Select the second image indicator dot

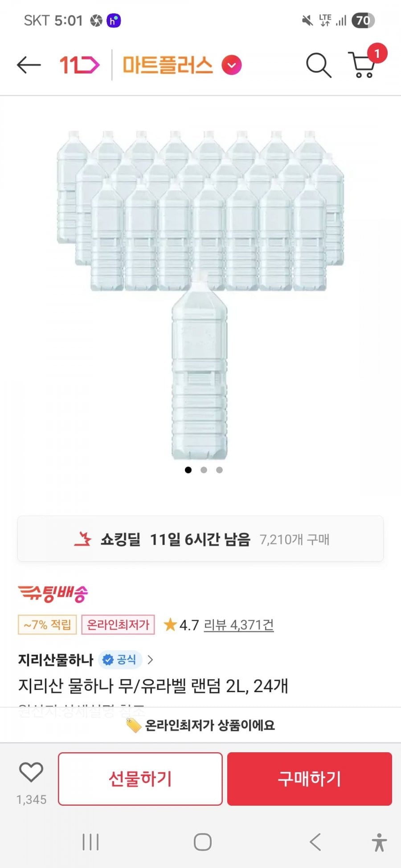[x=204, y=470]
